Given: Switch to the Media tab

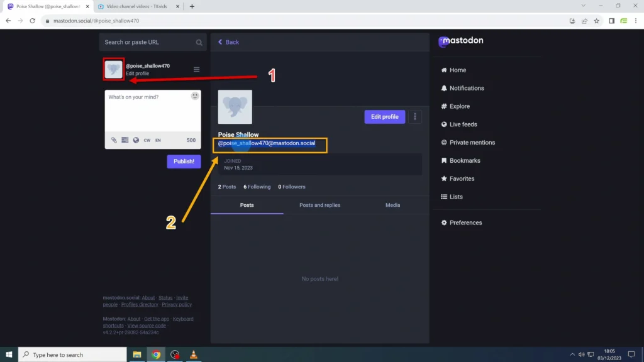Looking at the screenshot, I should point(392,206).
